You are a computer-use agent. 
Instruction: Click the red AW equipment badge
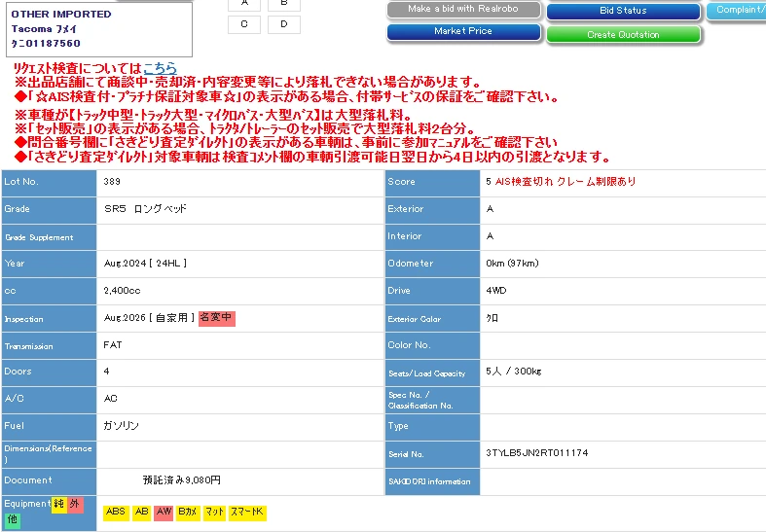point(164,512)
